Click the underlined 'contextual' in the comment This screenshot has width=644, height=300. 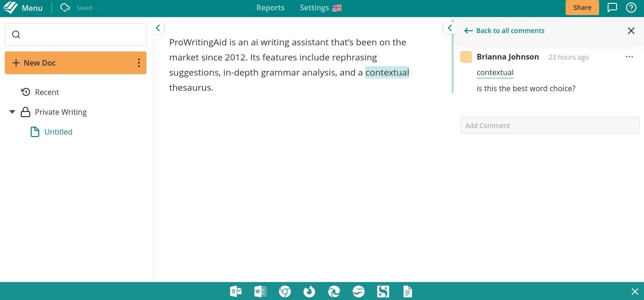[495, 73]
